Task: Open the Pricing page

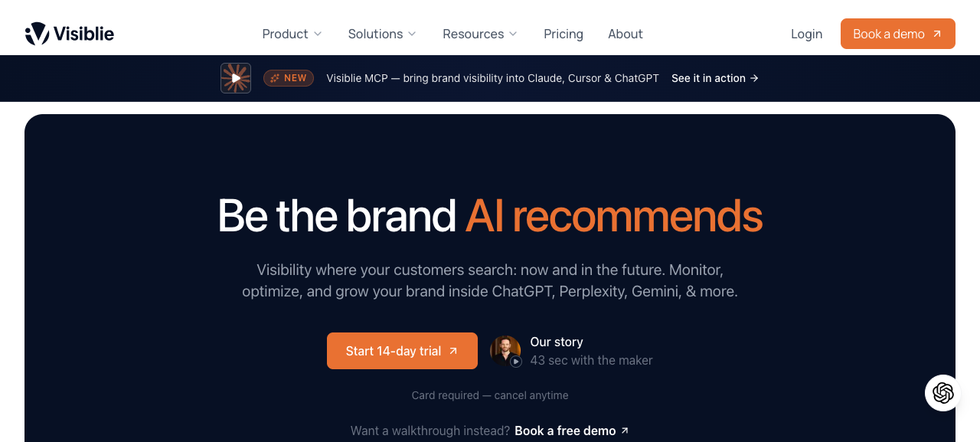Action: tap(563, 34)
